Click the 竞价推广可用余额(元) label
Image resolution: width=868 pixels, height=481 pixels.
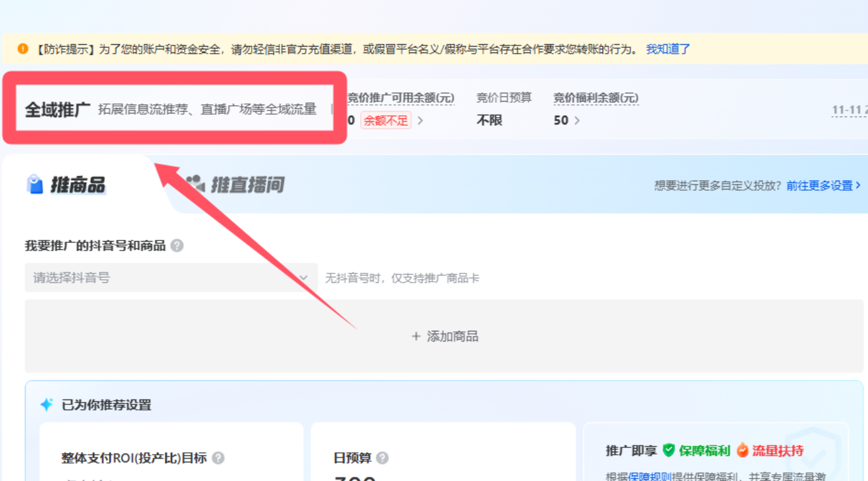tap(401, 98)
